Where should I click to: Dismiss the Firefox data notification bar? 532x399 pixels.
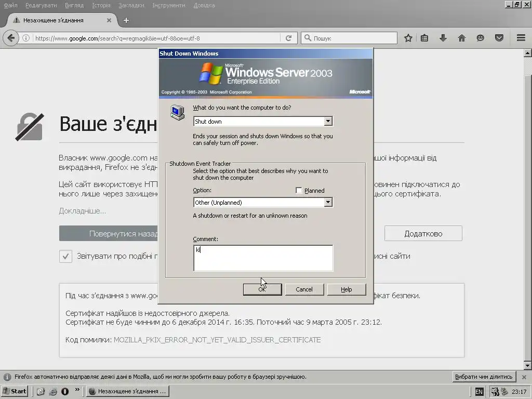pyautogui.click(x=524, y=377)
